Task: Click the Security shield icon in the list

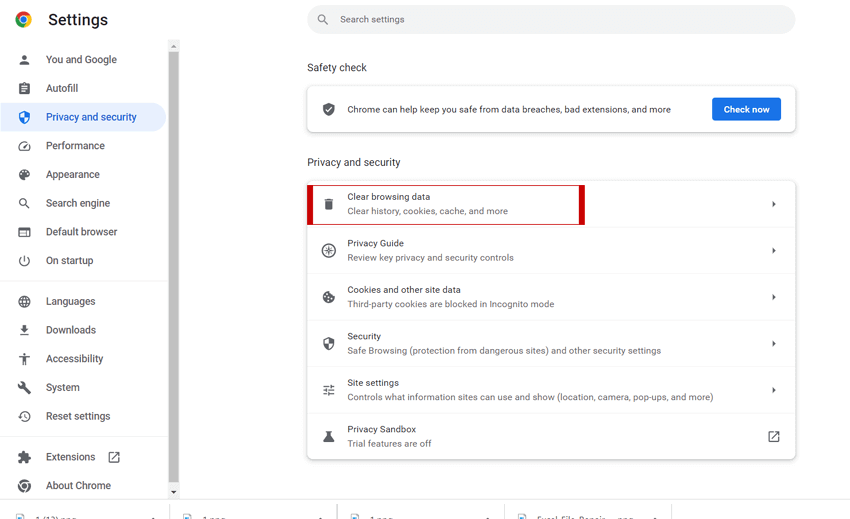Action: coord(329,344)
